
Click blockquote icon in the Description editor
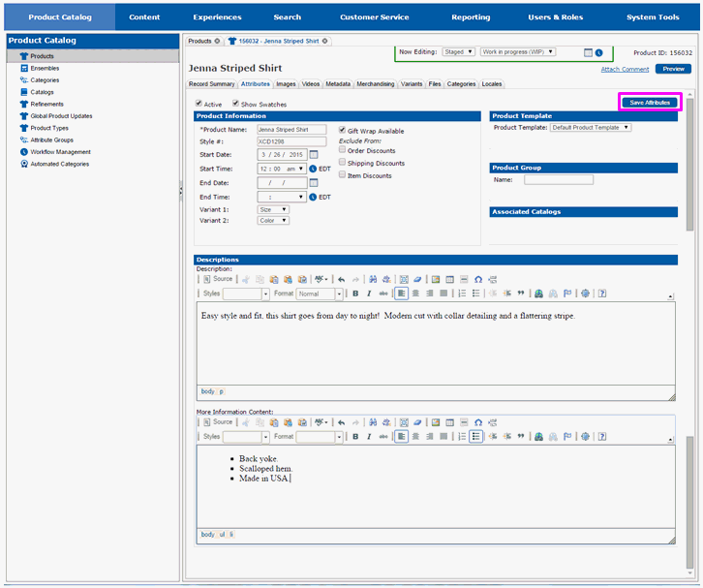pos(521,294)
